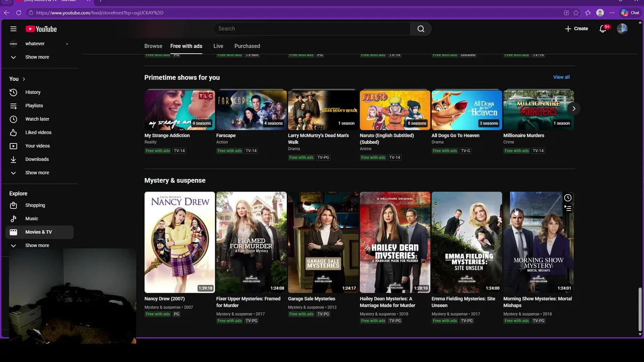Screen dimensions: 644x362
Task: Open the Garage Sale Mysteries title link
Action: [311, 299]
